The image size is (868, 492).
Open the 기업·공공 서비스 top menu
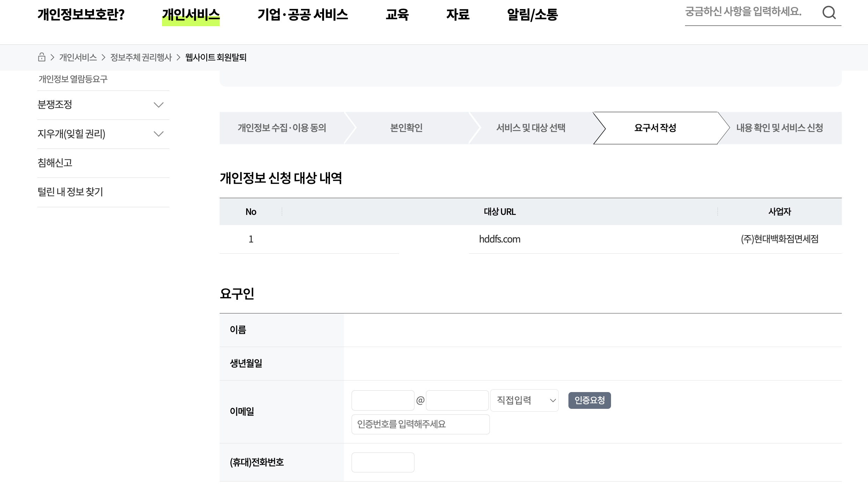tap(302, 15)
